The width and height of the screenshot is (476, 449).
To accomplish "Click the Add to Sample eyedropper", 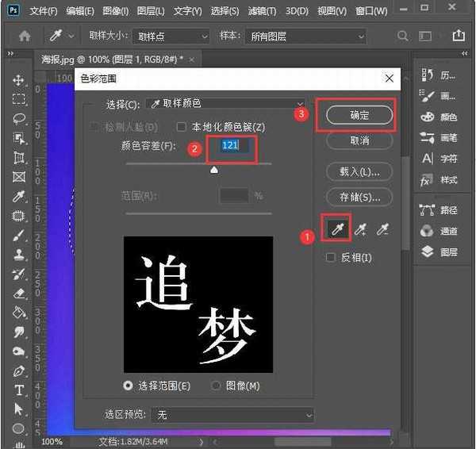I will pos(360,229).
